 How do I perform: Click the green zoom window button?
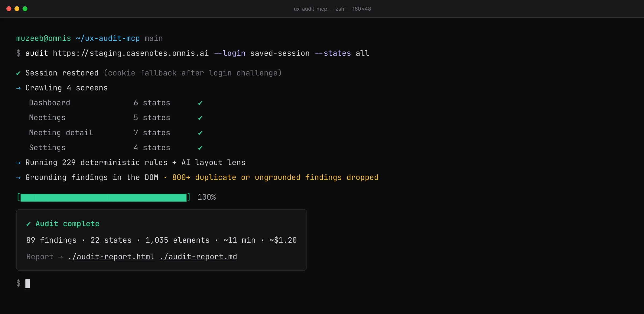(25, 9)
